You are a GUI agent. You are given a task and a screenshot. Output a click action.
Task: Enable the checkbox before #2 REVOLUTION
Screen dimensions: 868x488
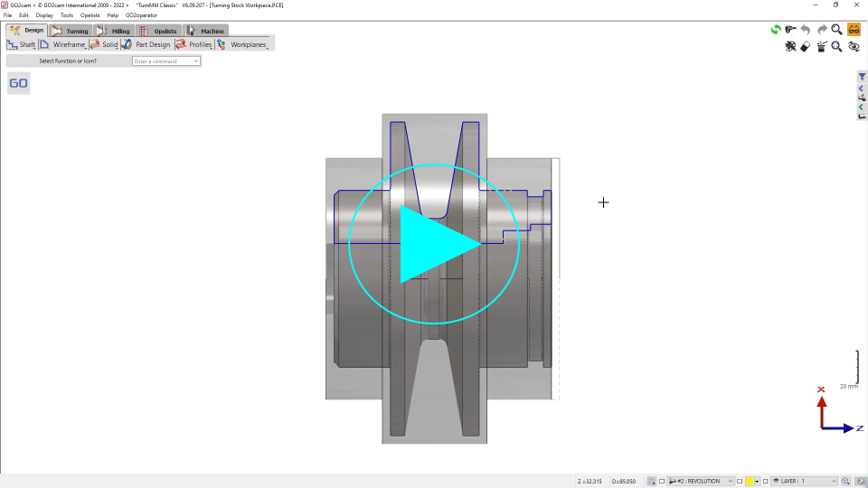click(x=662, y=482)
